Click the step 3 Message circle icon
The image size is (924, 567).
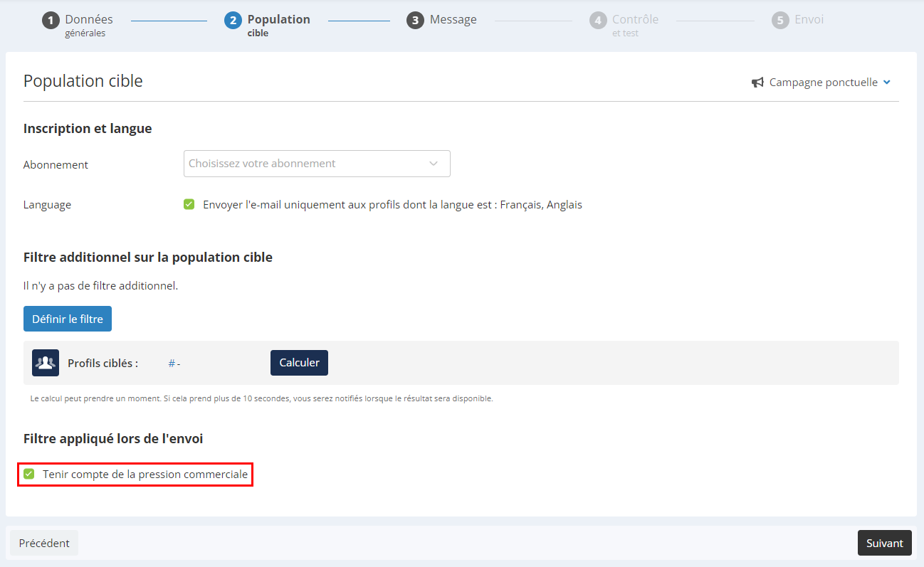coord(415,21)
